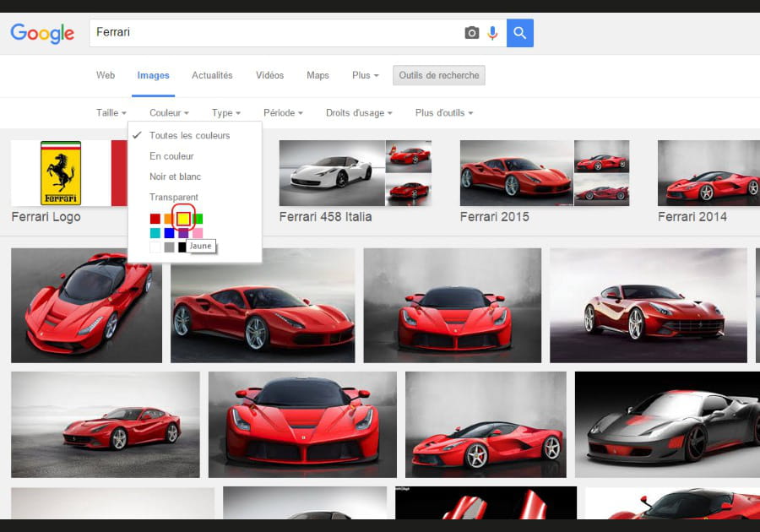Click the microphone voice search icon
The width and height of the screenshot is (760, 532).
tap(492, 33)
